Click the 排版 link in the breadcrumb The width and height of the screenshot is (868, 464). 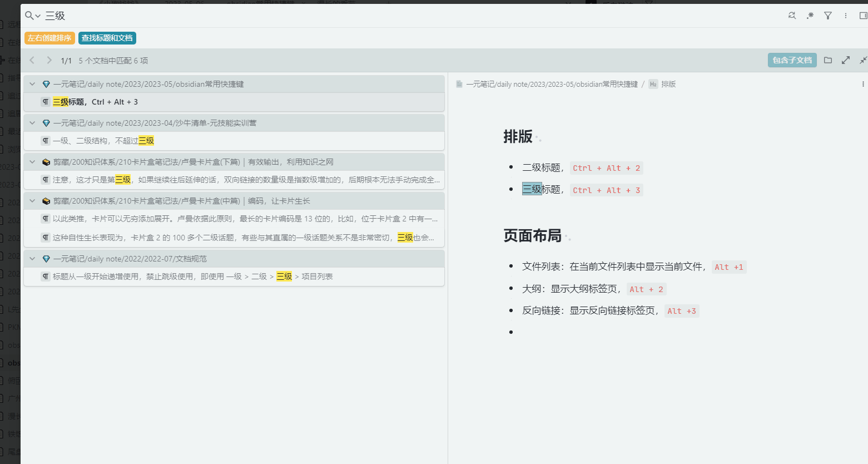coord(668,84)
